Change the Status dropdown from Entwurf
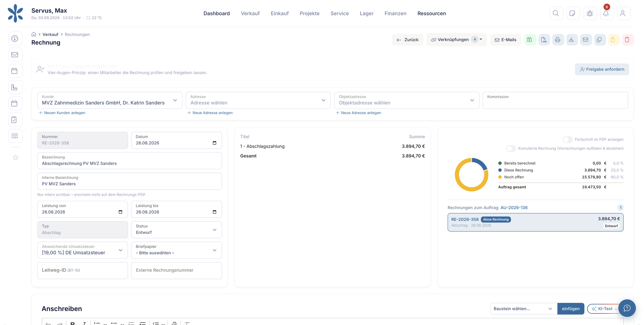Image resolution: width=644 pixels, height=325 pixels. click(x=176, y=229)
